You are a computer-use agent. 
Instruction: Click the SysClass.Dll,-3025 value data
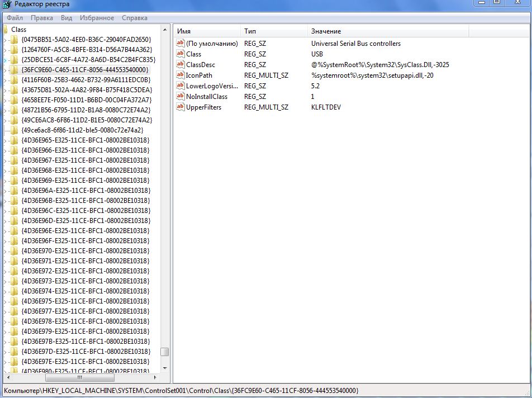[379, 65]
